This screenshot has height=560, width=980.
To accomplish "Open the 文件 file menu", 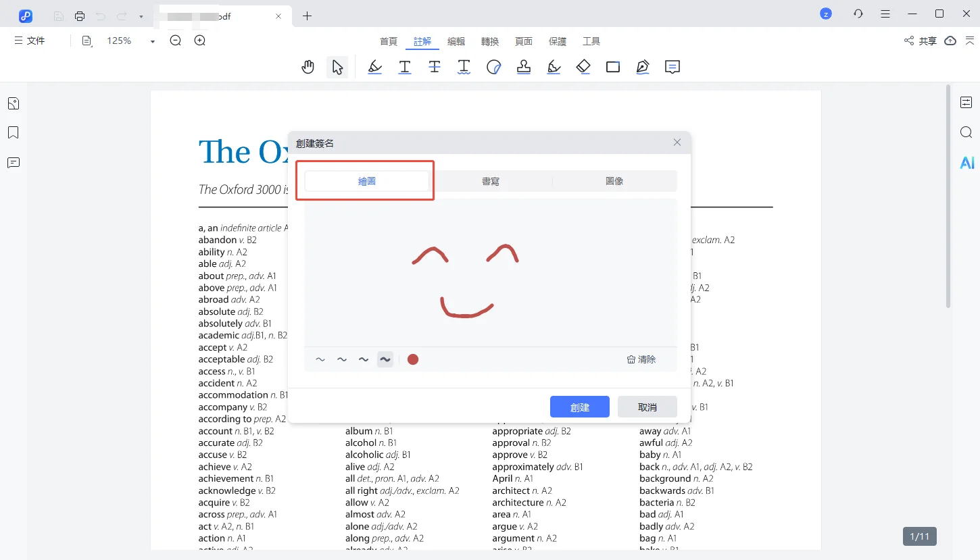I will click(x=30, y=41).
